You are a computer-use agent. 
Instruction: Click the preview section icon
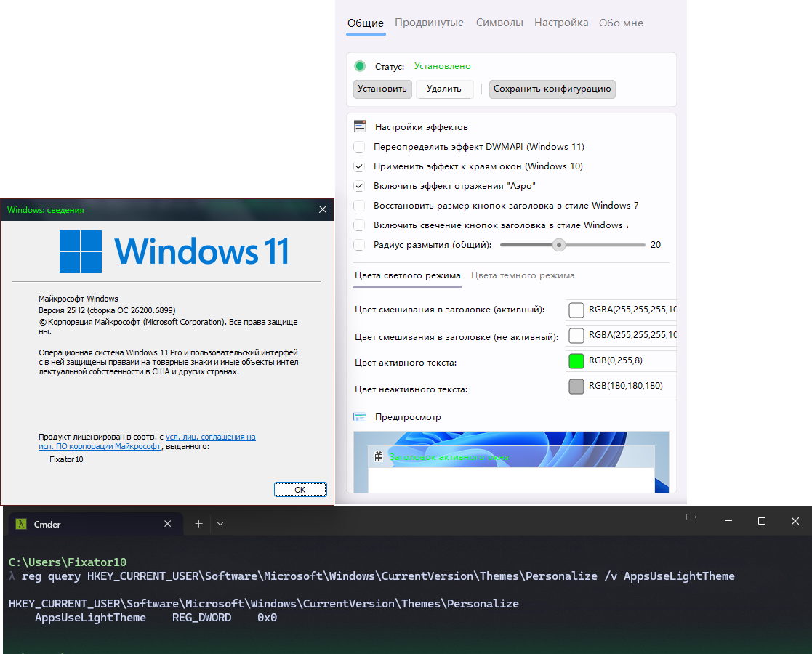point(360,417)
